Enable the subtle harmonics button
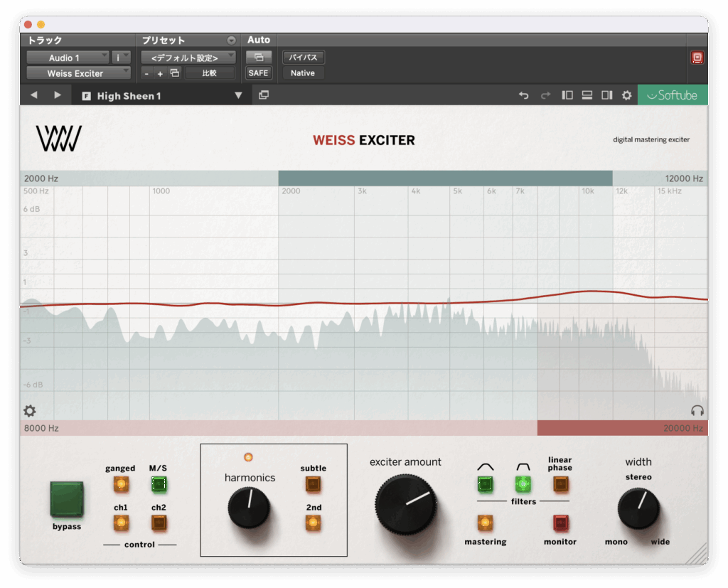The image size is (728, 588). pyautogui.click(x=314, y=484)
